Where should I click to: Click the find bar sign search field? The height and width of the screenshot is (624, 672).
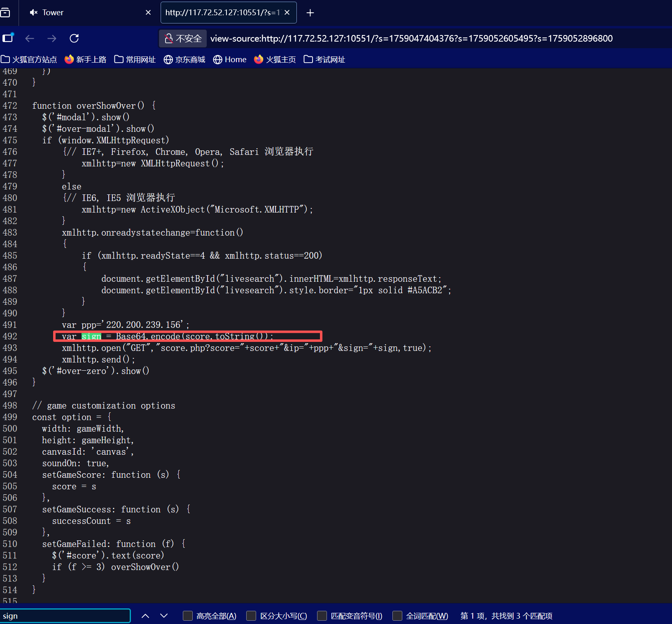point(65,616)
